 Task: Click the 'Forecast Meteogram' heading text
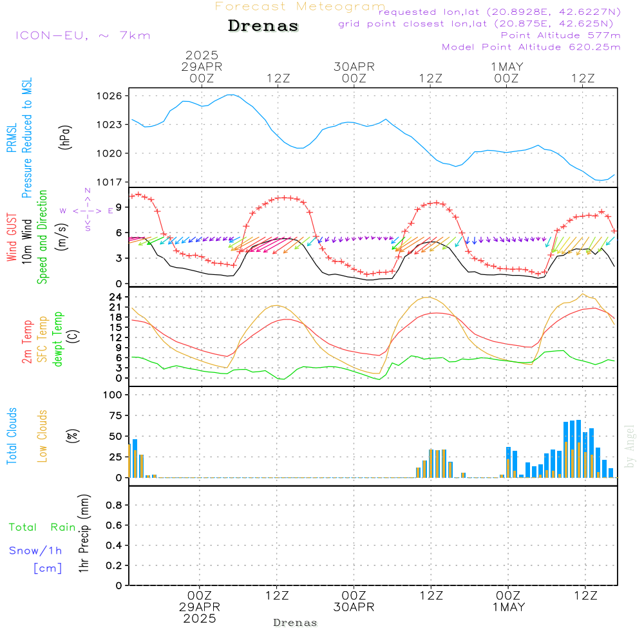[300, 6]
